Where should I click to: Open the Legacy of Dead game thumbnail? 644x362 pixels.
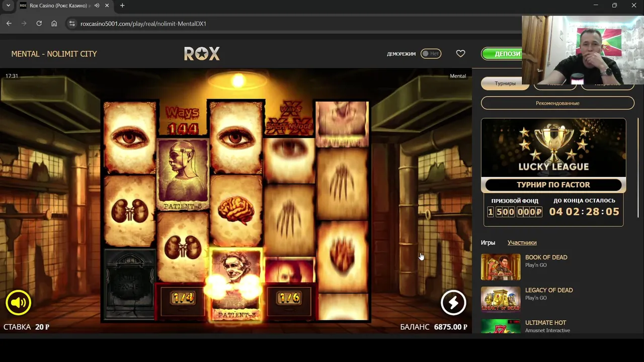[501, 300]
